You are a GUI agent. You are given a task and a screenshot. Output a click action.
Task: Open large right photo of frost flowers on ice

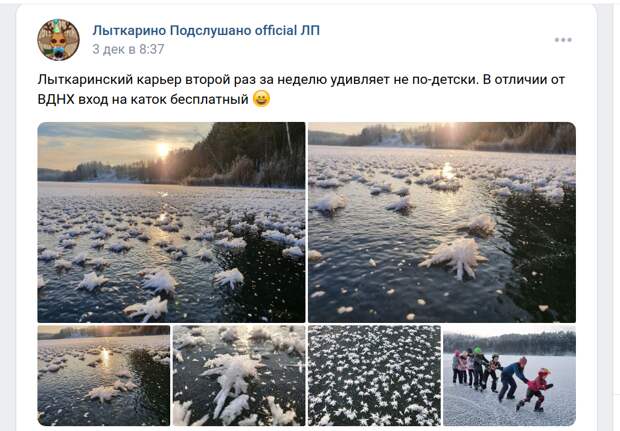(x=442, y=222)
